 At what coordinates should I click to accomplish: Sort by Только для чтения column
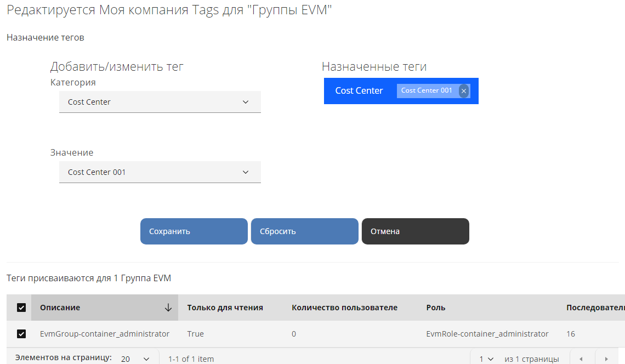pyautogui.click(x=225, y=308)
